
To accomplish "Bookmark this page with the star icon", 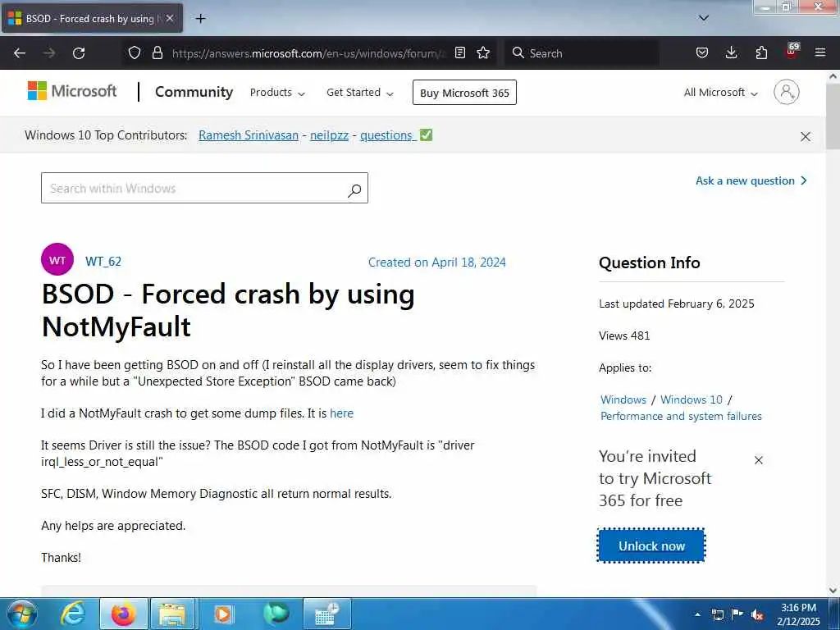I will pos(483,53).
